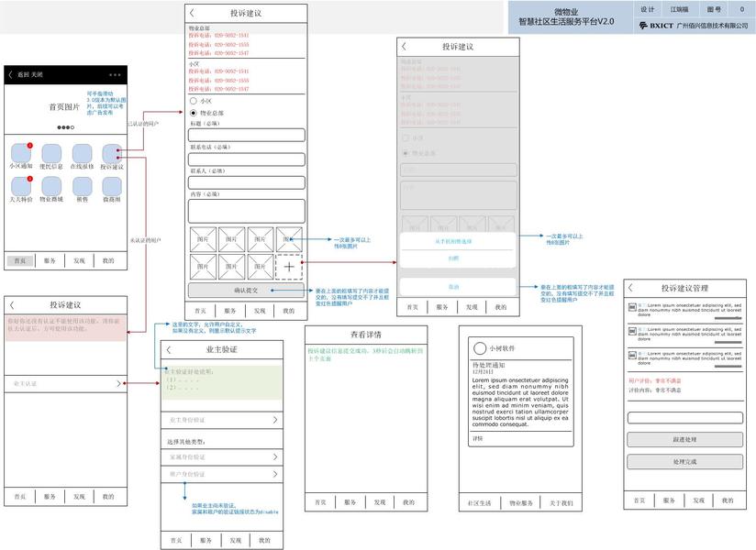
Task: Go back from the 投诉建议 form with submit button
Action: click(x=193, y=13)
